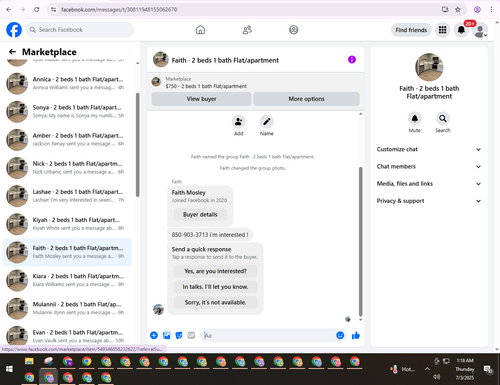Open the emoji picker
500x385 pixels.
(x=340, y=335)
